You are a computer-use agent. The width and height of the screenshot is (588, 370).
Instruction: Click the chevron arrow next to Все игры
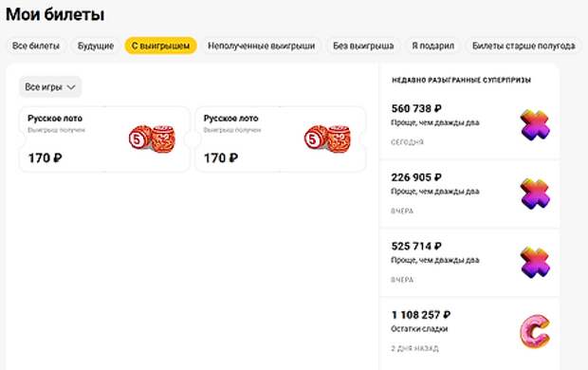coord(71,87)
